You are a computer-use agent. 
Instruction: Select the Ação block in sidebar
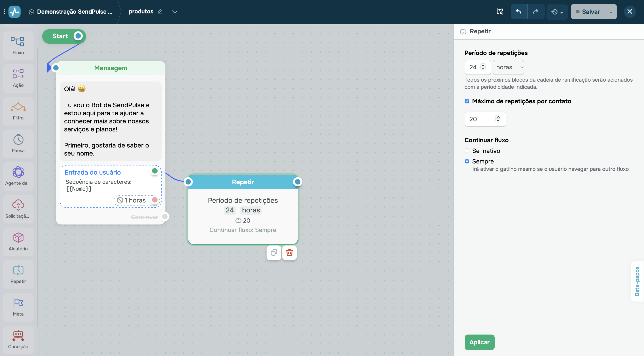coord(18,78)
